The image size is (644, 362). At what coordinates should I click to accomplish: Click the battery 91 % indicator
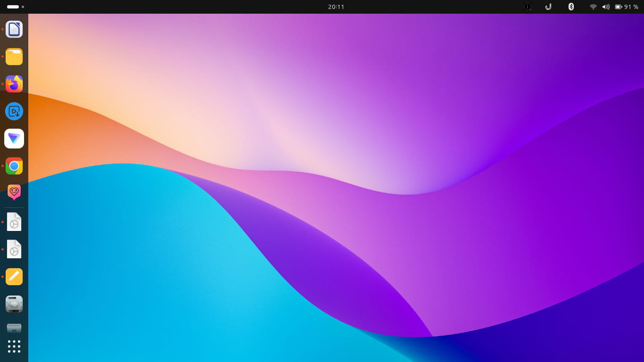(x=627, y=7)
